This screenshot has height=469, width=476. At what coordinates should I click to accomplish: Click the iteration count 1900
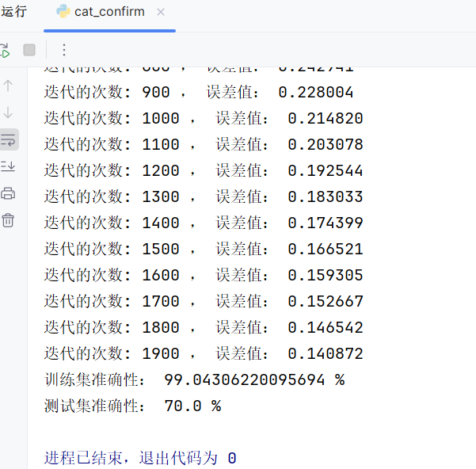(161, 353)
